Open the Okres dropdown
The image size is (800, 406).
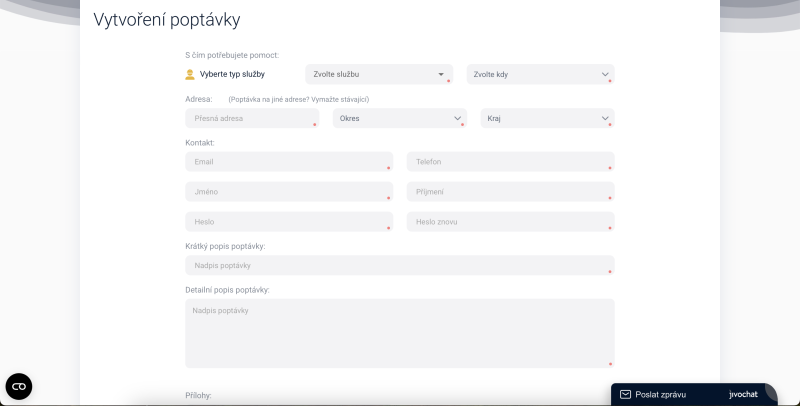(399, 118)
